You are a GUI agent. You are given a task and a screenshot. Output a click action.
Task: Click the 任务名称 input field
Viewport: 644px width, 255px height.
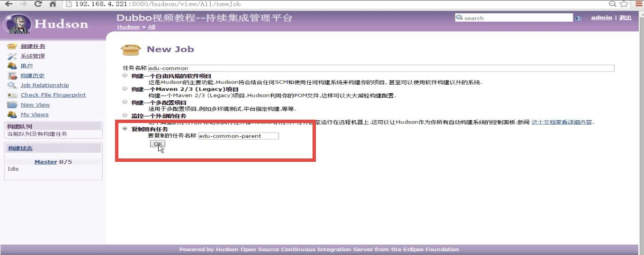381,68
